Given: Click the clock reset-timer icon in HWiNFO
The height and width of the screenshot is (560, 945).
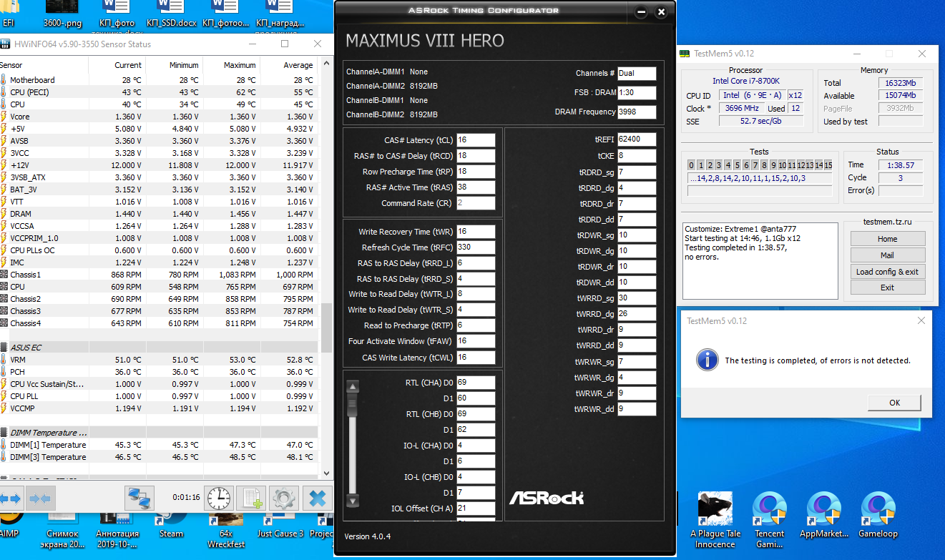Looking at the screenshot, I should 219,498.
